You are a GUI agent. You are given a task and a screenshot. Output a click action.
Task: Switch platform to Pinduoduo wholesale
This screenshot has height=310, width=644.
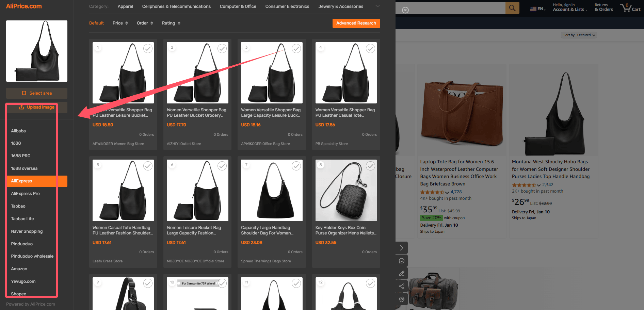click(37, 256)
